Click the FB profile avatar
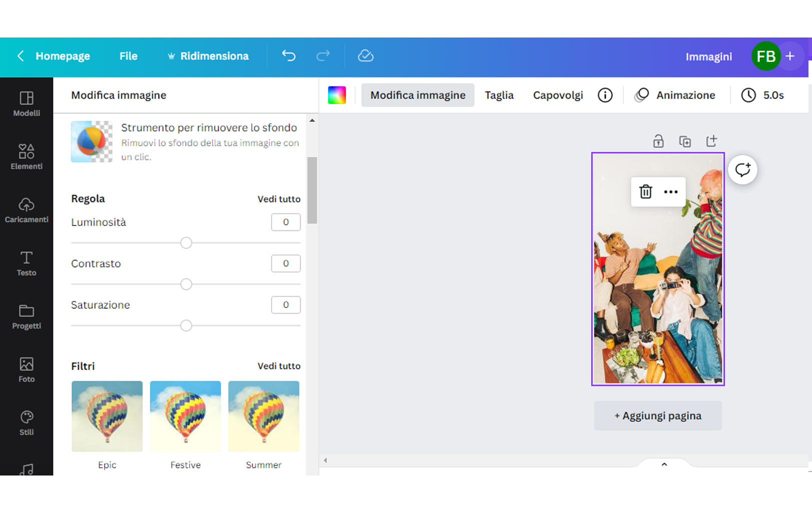 click(766, 56)
